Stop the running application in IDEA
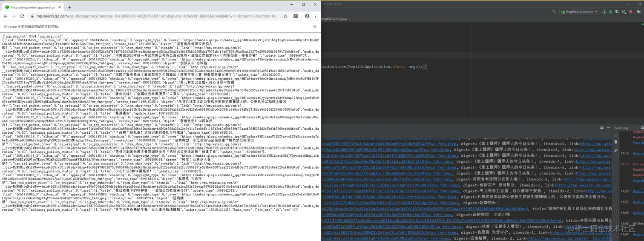The height and width of the screenshot is (241, 644). [x=630, y=11]
